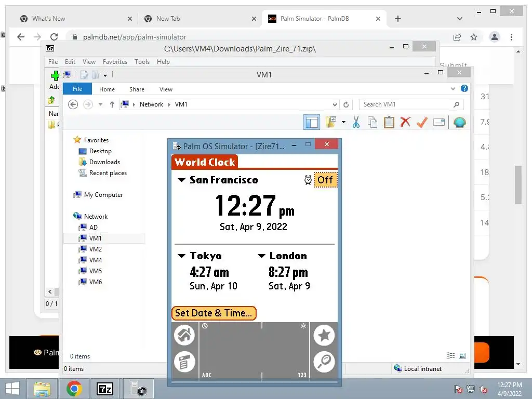Click the World Clock title tab

coord(205,162)
